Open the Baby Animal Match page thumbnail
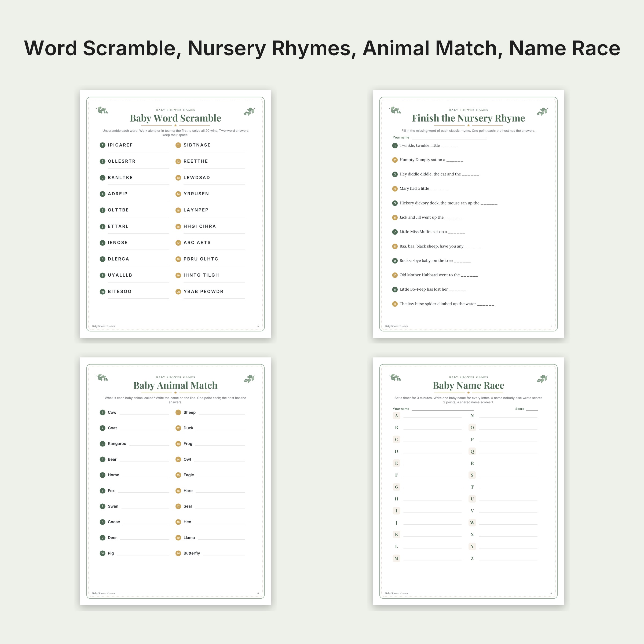This screenshot has height=644, width=644. click(175, 481)
